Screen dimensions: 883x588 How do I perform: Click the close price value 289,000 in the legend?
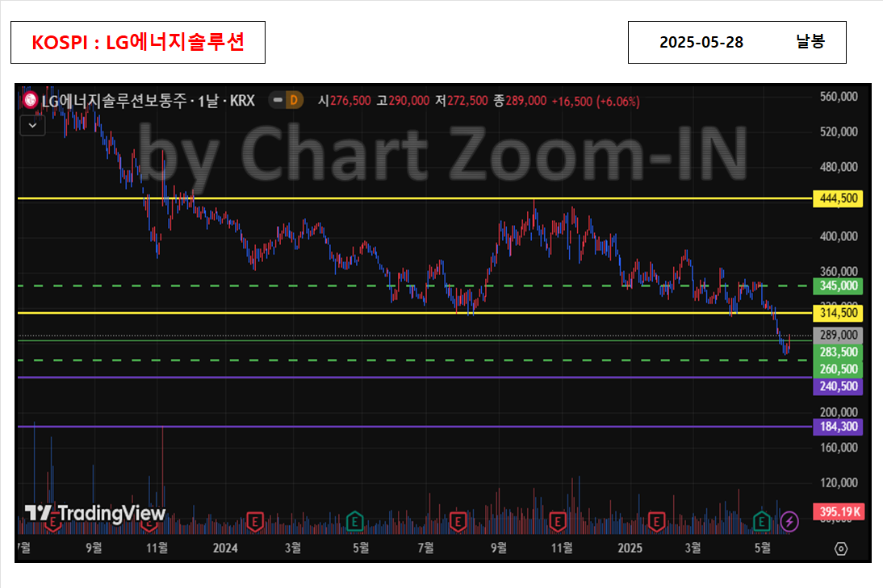[x=526, y=101]
